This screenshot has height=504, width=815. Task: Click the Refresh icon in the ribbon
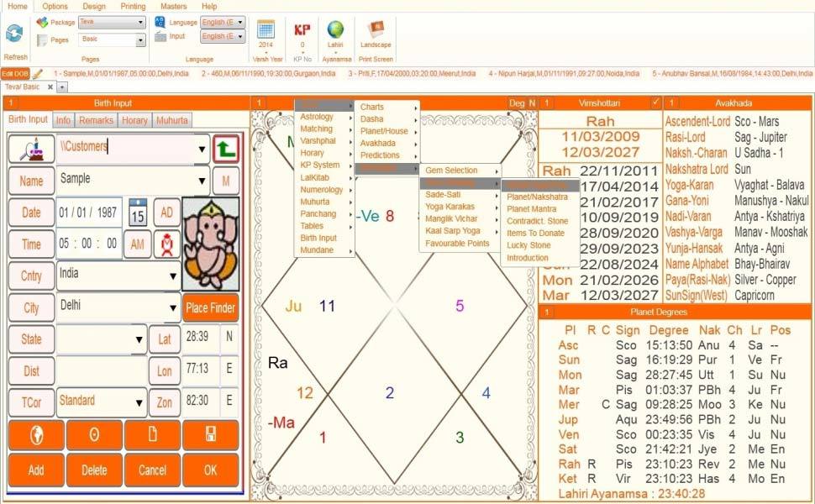pos(14,34)
